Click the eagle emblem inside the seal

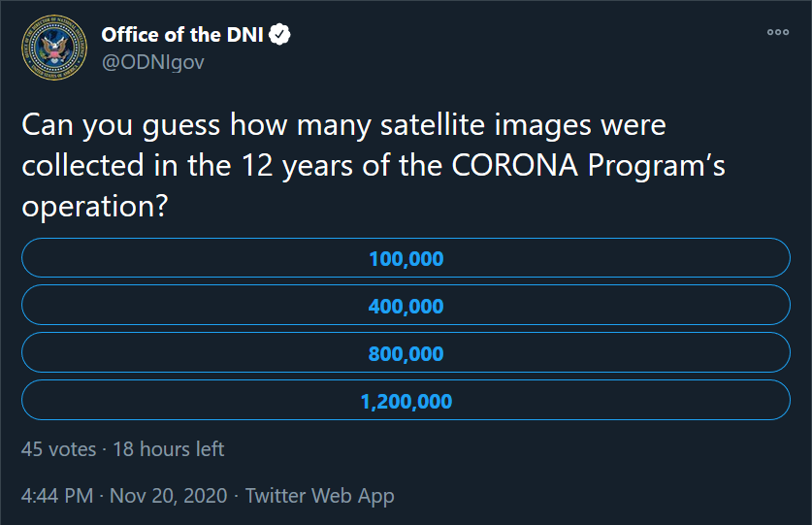click(54, 48)
